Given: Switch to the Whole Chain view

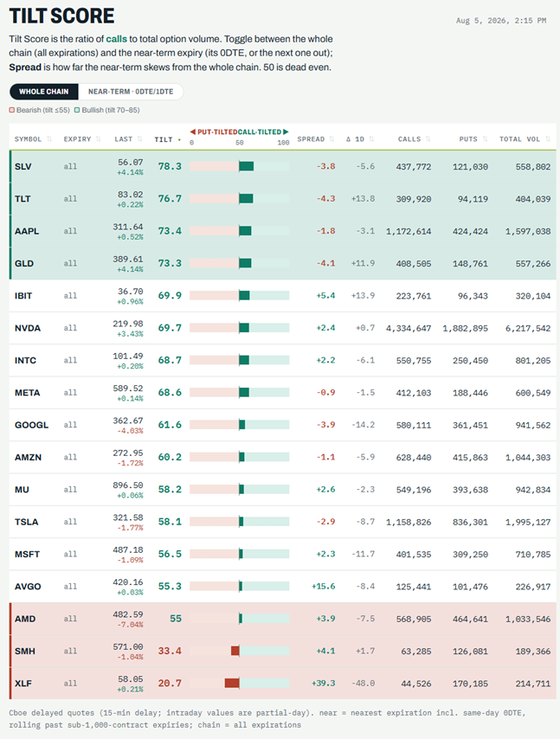Looking at the screenshot, I should click(x=44, y=92).
